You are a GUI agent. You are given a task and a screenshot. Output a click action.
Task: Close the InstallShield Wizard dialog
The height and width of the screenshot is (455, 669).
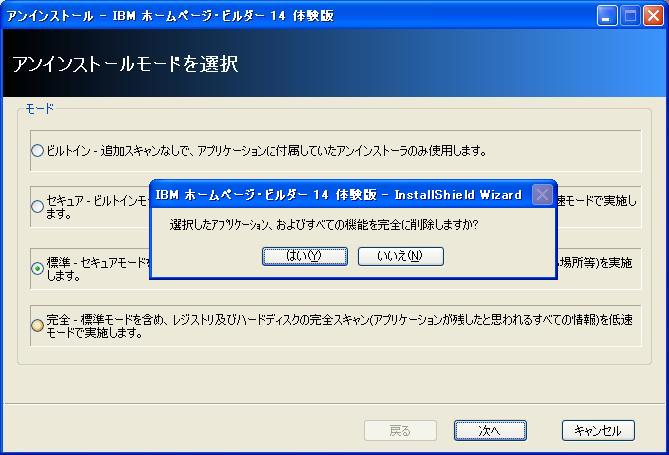[542, 195]
